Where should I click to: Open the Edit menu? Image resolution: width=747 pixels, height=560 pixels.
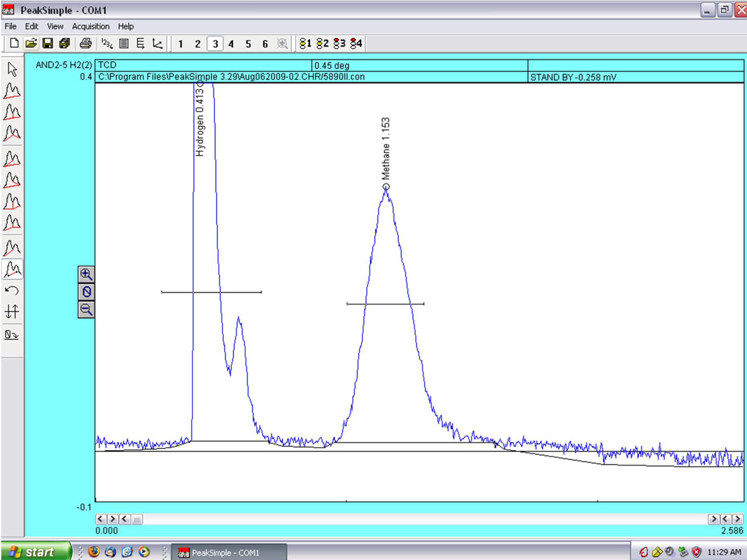[31, 26]
